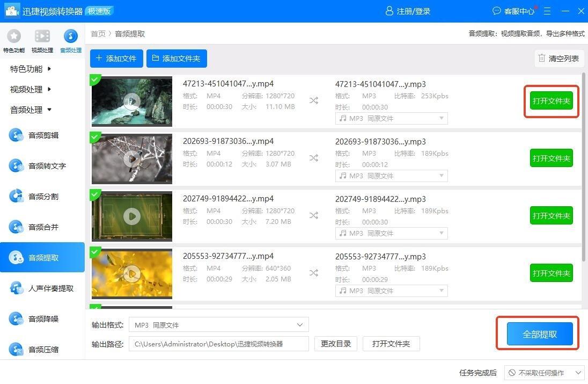Select the 音频降噪 icon
This screenshot has height=384, width=588.
[x=16, y=319]
